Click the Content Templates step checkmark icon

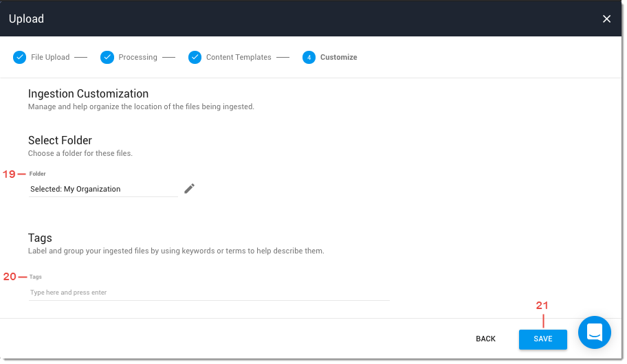(195, 58)
